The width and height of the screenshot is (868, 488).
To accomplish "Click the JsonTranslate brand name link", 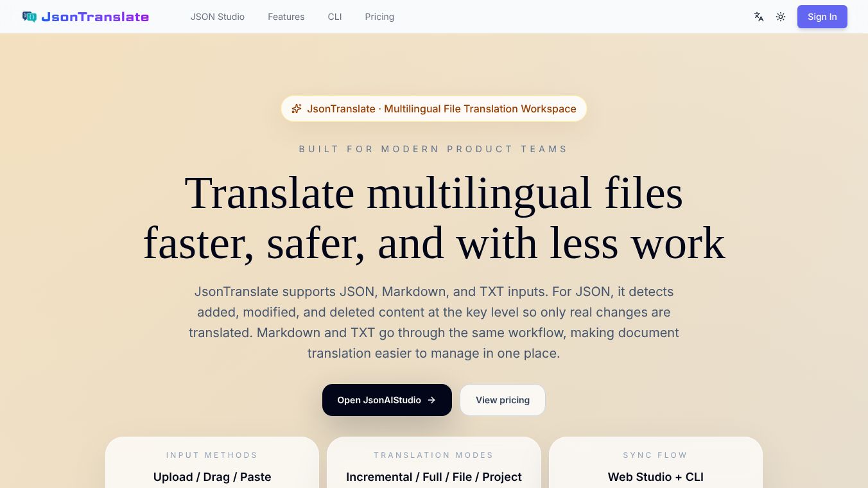I will (x=95, y=17).
